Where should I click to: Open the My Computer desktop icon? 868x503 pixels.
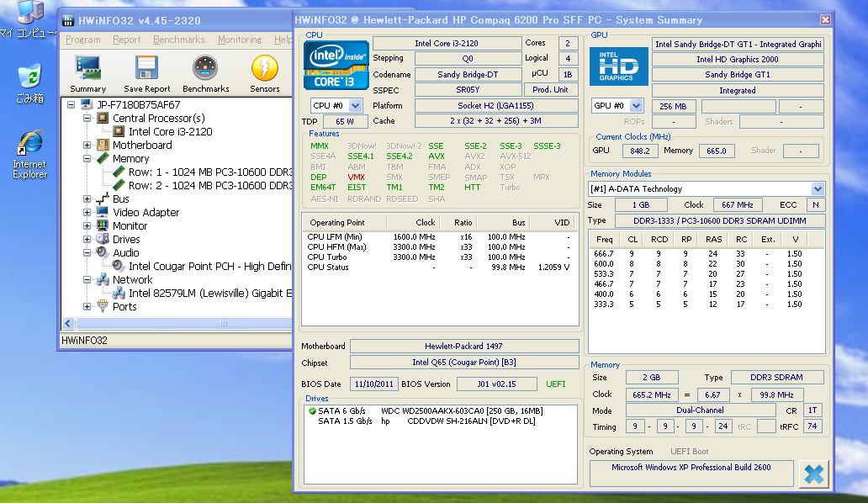(28, 20)
